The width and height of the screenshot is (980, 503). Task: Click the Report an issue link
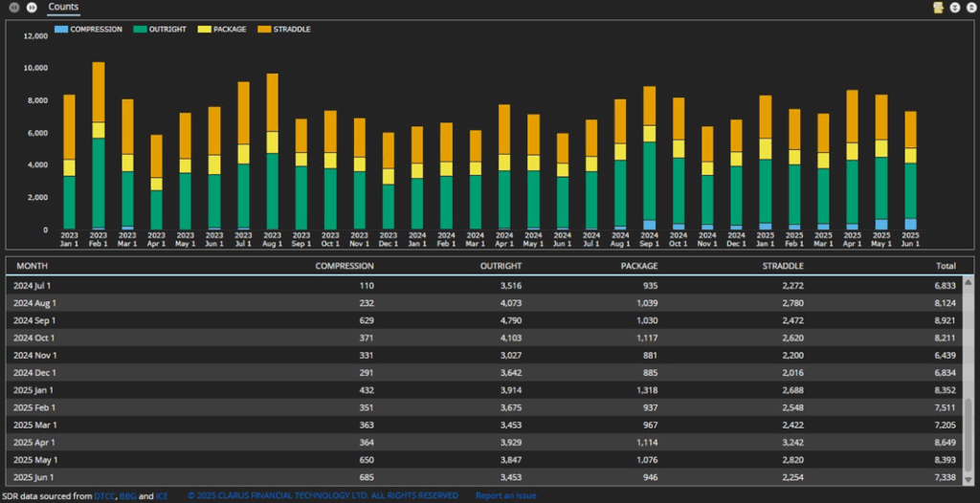[x=506, y=495]
